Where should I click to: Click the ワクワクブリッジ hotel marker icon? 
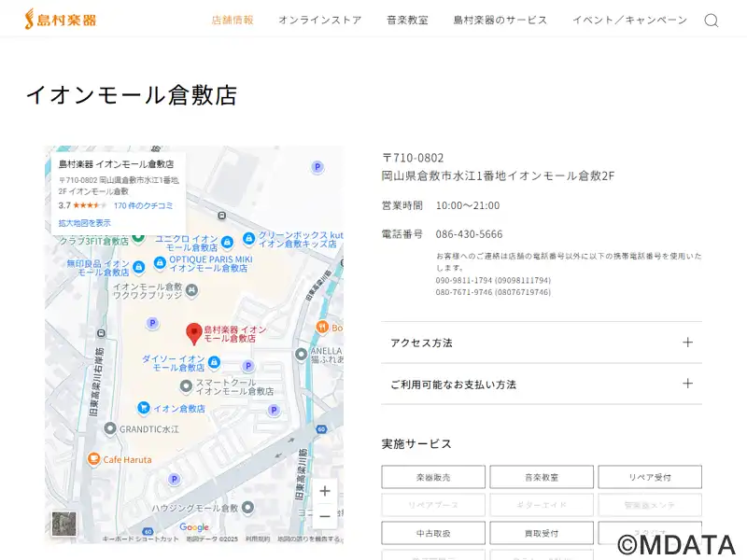pos(191,289)
